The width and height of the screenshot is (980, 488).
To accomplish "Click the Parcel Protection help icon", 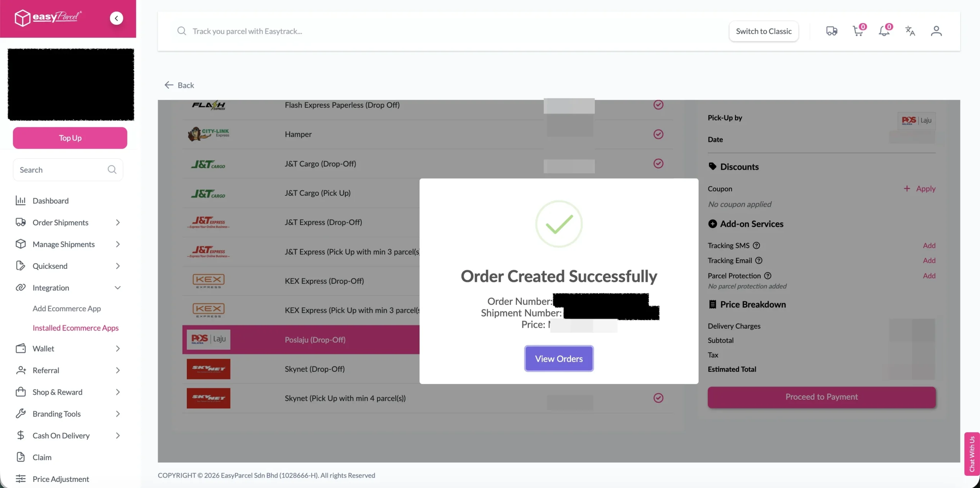I will pos(768,276).
